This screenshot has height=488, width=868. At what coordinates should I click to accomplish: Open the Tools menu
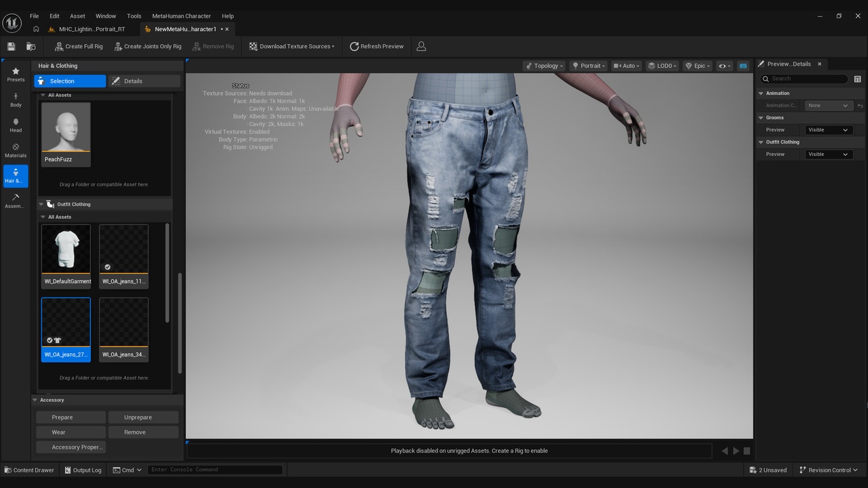(x=134, y=16)
